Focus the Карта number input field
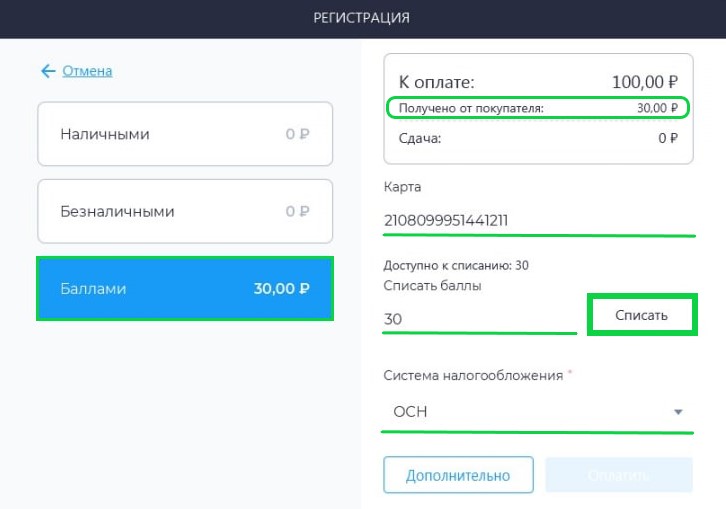The height and width of the screenshot is (509, 726). coord(539,220)
